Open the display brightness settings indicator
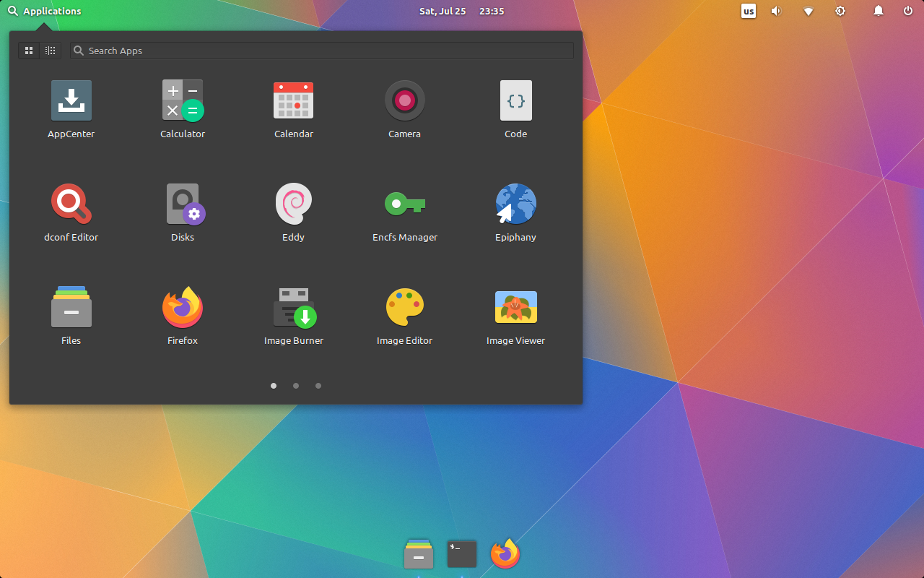The width and height of the screenshot is (924, 578). click(840, 11)
